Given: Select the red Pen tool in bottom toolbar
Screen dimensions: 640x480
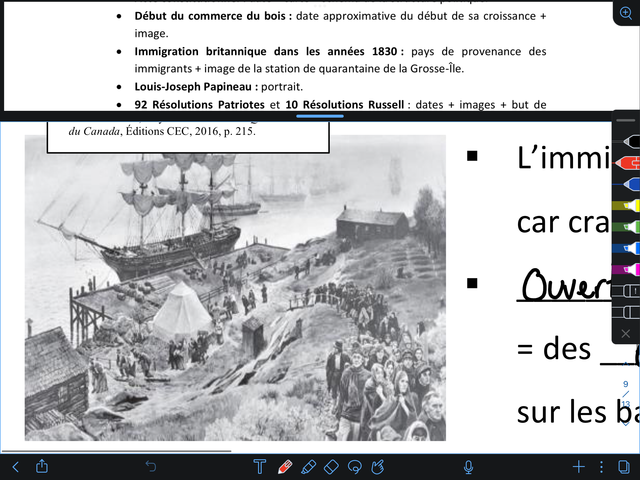Looking at the screenshot, I should (284, 467).
